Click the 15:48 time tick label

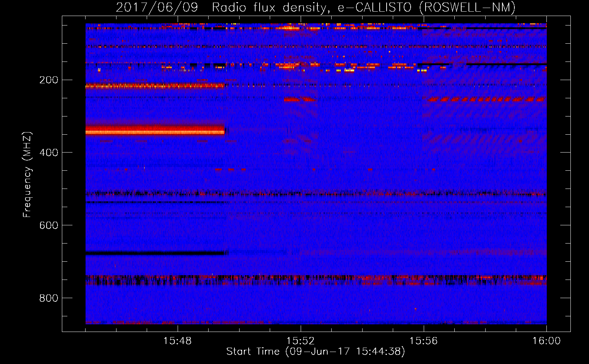coord(177,341)
